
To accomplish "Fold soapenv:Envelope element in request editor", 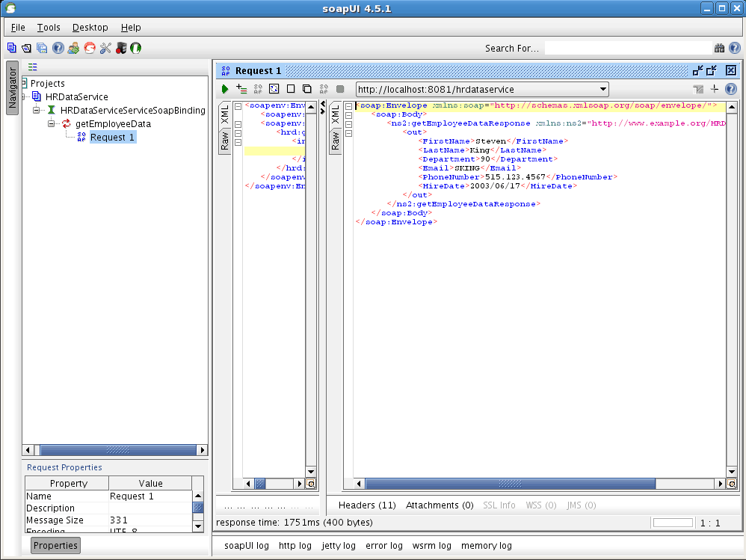I will pyautogui.click(x=238, y=106).
